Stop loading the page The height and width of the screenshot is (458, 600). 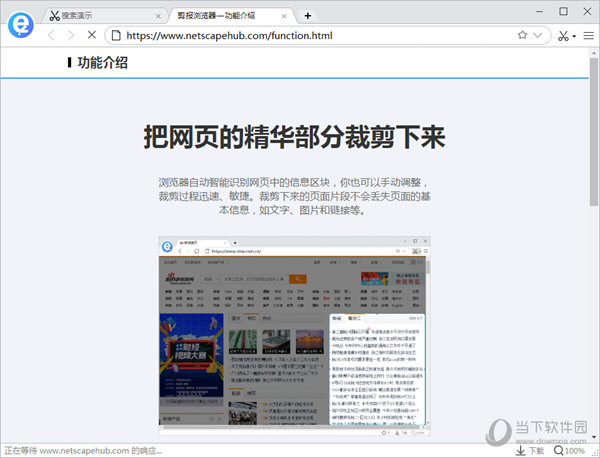pos(91,35)
